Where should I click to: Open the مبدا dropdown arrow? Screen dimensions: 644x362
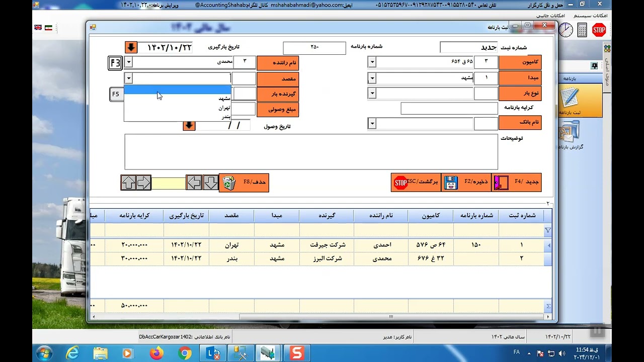(372, 78)
